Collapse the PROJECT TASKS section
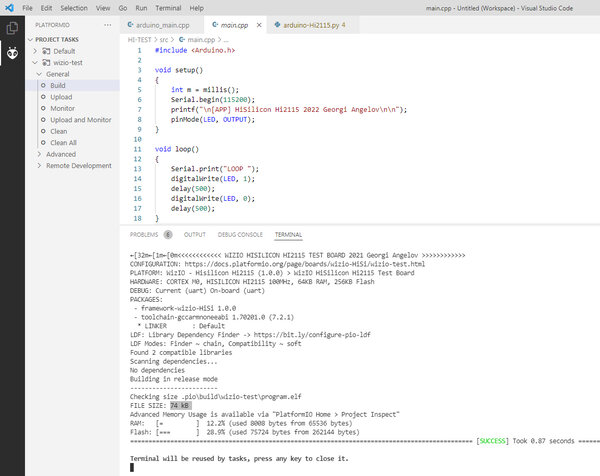 click(31, 39)
